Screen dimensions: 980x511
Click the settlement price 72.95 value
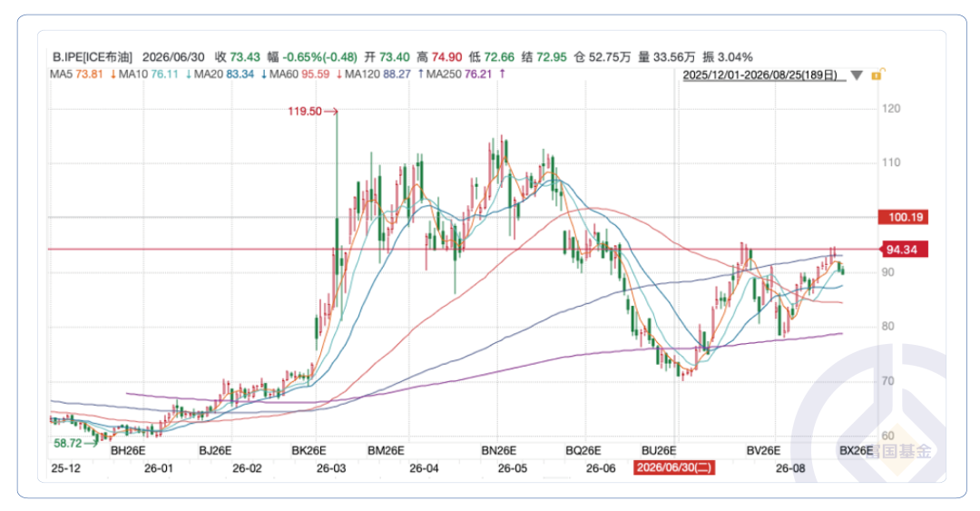[x=552, y=57]
